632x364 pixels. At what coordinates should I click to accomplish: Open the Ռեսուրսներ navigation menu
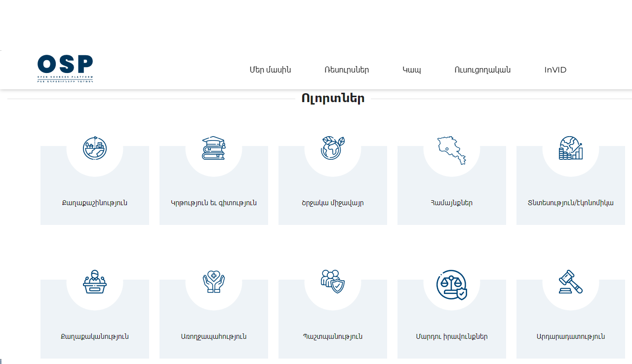pos(347,70)
